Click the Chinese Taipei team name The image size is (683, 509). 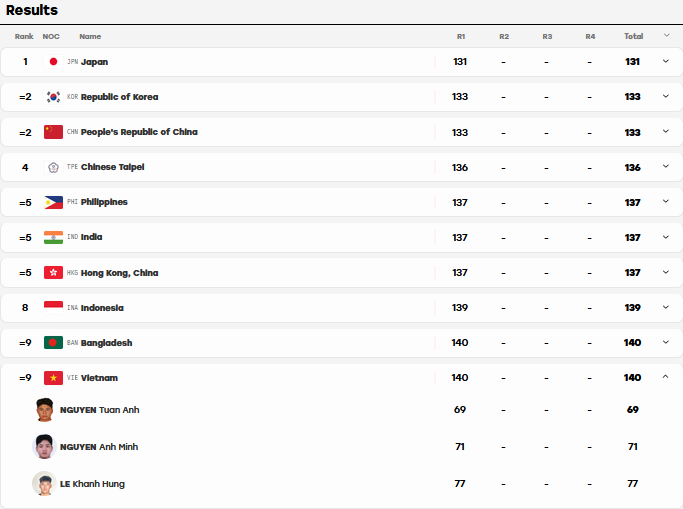(x=112, y=167)
